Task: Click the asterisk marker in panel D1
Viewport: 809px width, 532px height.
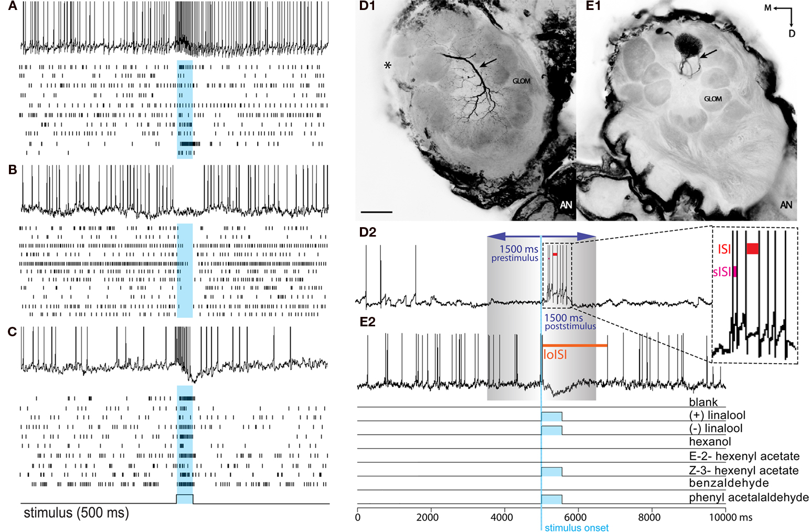Action: (x=388, y=66)
